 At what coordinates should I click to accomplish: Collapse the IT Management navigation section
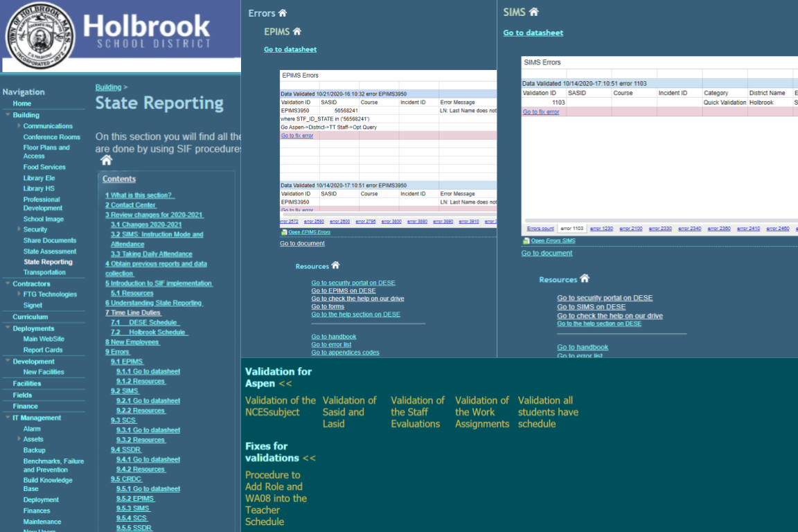pos(8,418)
